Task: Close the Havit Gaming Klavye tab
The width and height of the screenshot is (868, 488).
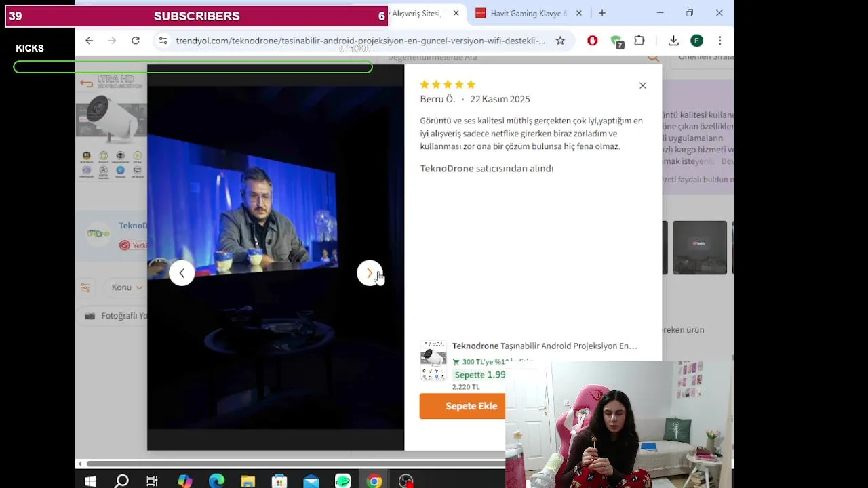Action: click(579, 13)
